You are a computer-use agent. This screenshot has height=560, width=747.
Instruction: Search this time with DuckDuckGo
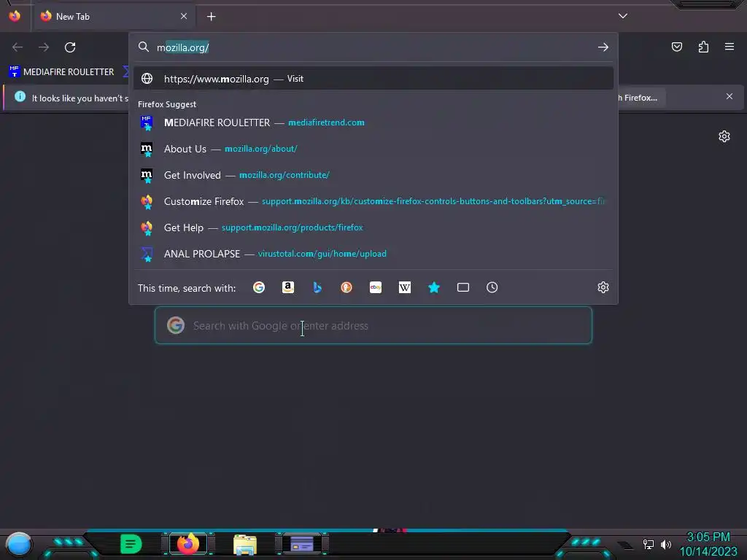click(347, 287)
